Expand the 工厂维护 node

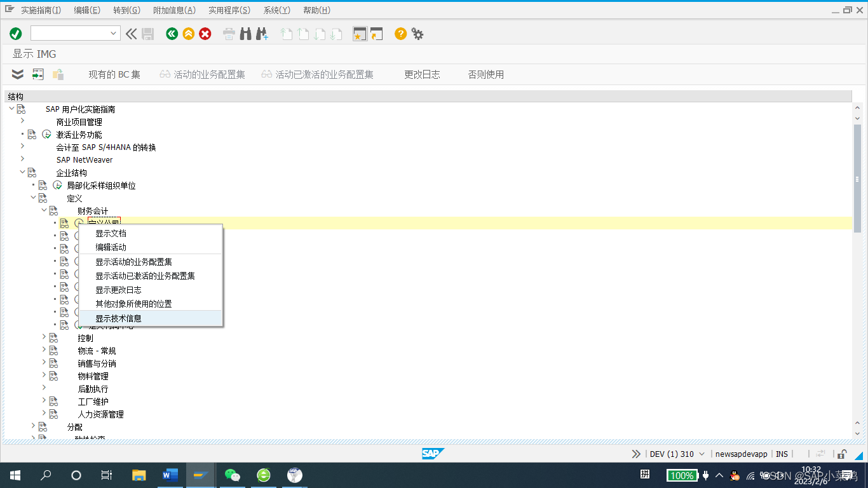tap(44, 400)
